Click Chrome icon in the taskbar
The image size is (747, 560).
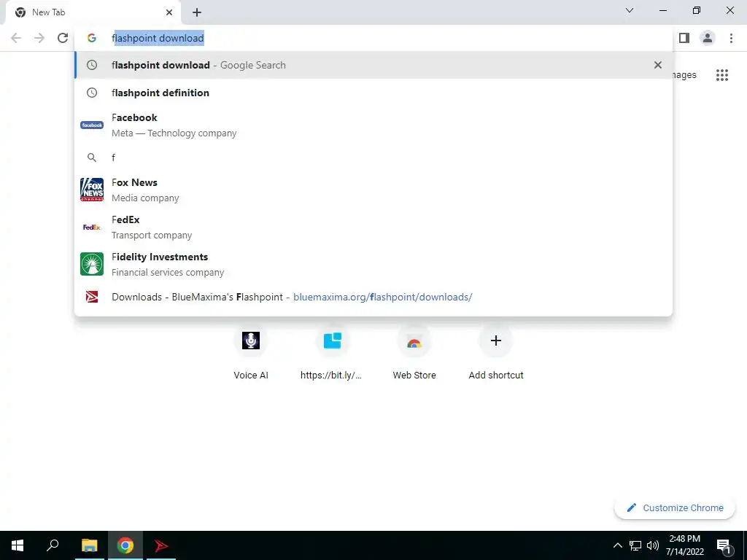125,545
